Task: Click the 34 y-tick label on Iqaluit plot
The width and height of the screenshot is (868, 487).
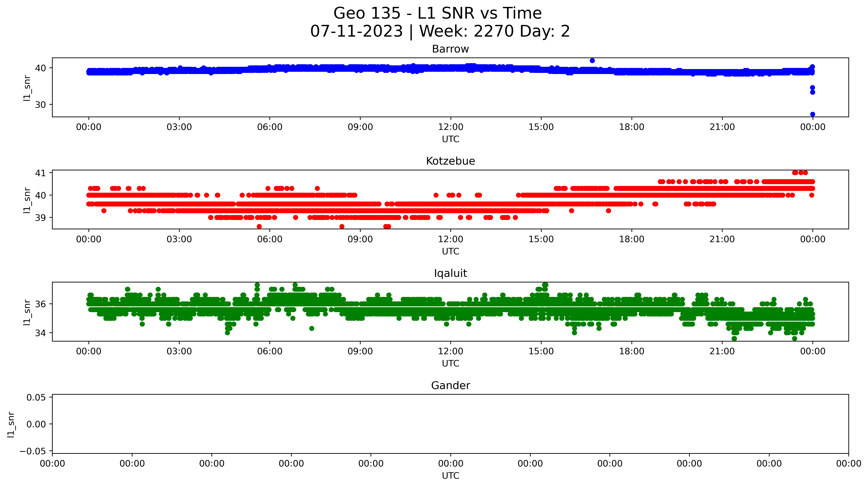Action: click(x=40, y=333)
